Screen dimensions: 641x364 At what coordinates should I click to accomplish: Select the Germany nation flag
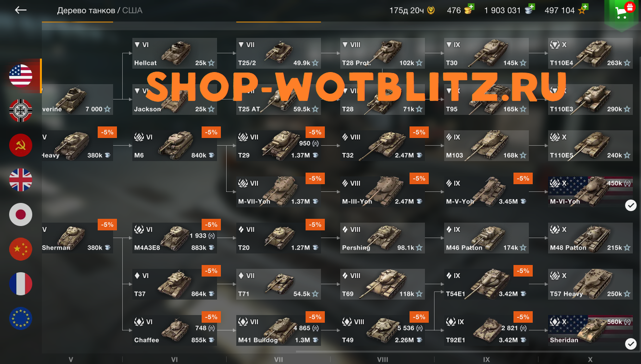coord(21,110)
